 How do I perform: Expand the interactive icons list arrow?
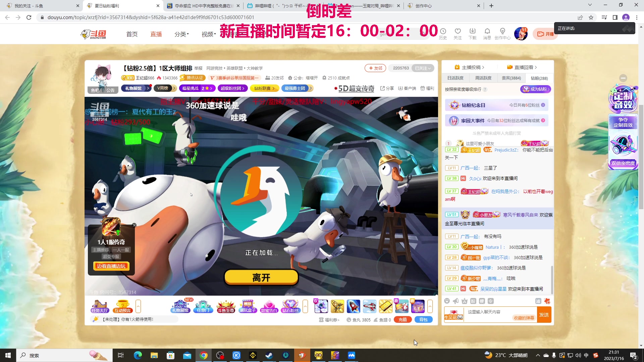click(x=305, y=306)
